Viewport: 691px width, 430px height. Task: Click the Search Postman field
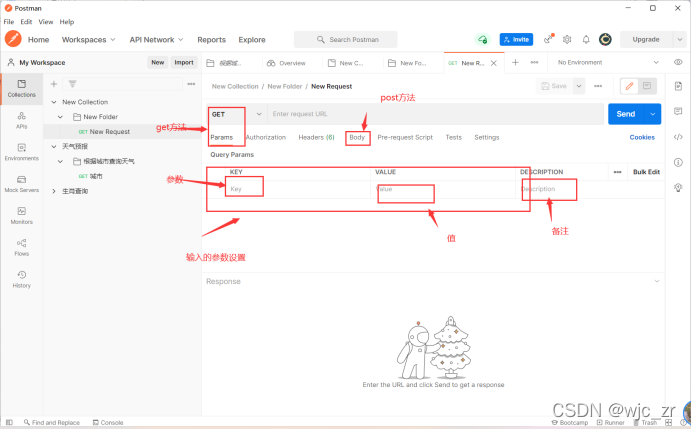pyautogui.click(x=346, y=39)
